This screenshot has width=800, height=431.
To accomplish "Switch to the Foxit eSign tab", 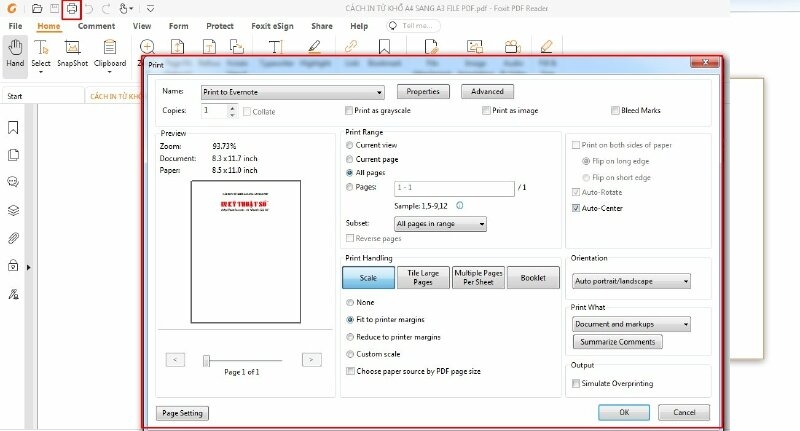I will pyautogui.click(x=272, y=26).
